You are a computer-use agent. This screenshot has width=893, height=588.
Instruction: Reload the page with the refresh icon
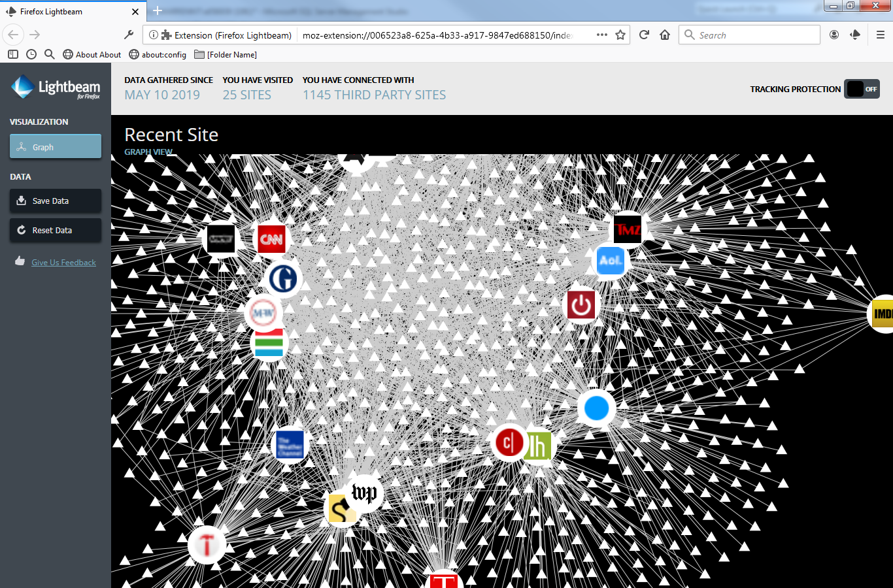coord(644,35)
